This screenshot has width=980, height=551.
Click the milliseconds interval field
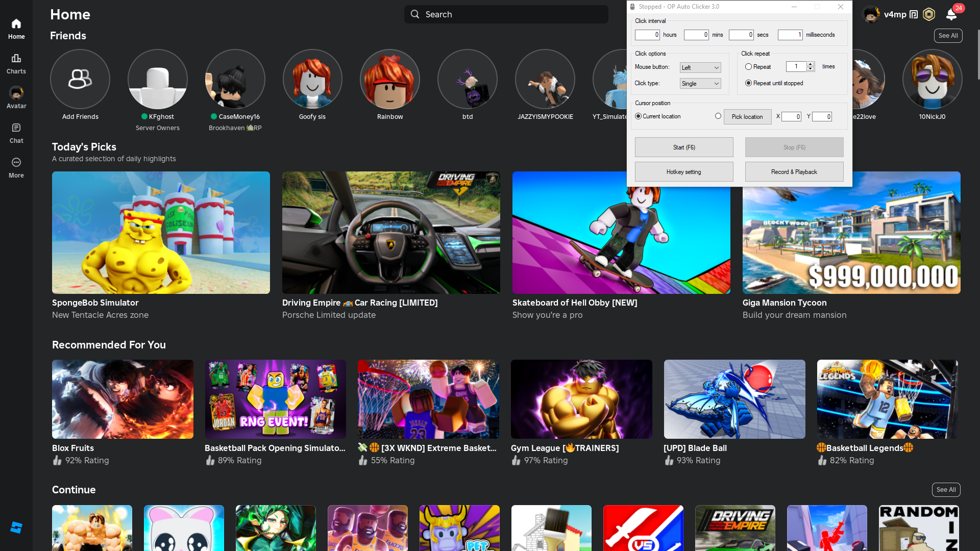pyautogui.click(x=790, y=35)
